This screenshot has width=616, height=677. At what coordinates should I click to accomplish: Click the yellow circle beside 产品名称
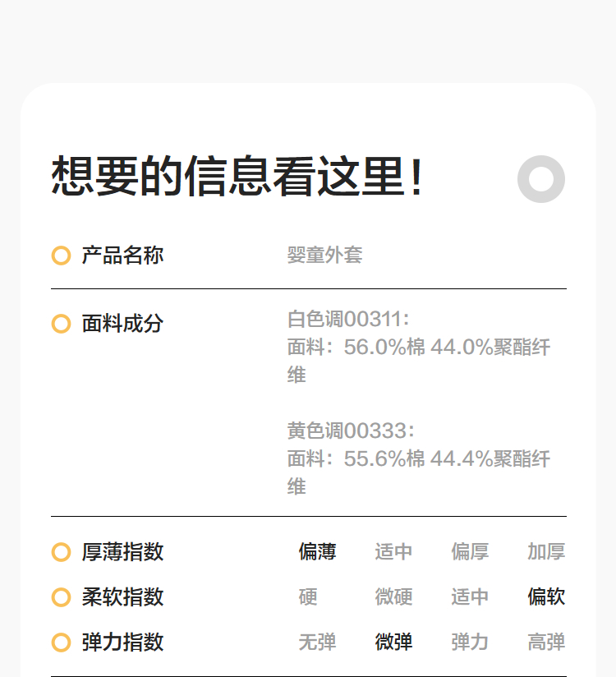click(x=61, y=256)
